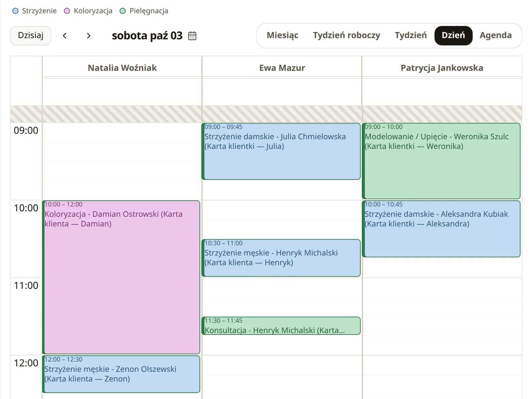Open the 10:30 Strzyżenie męskie Henryk appointment
The width and height of the screenshot is (532, 399).
coord(281,258)
